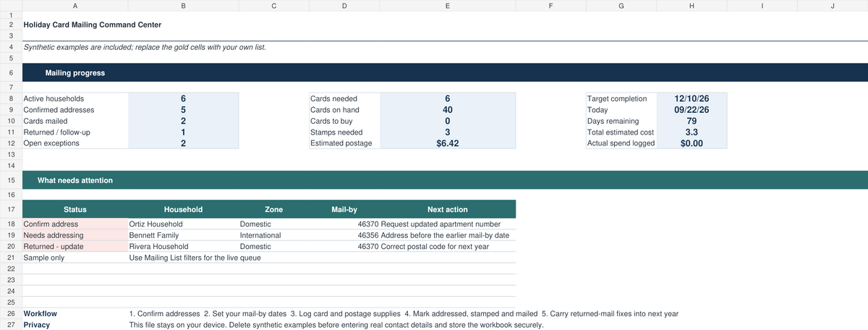
Task: Select the Today date 09/22/26
Action: coord(692,110)
